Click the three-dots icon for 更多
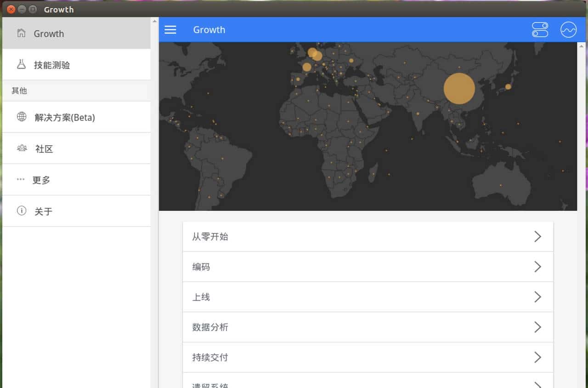The image size is (588, 388). tap(21, 180)
